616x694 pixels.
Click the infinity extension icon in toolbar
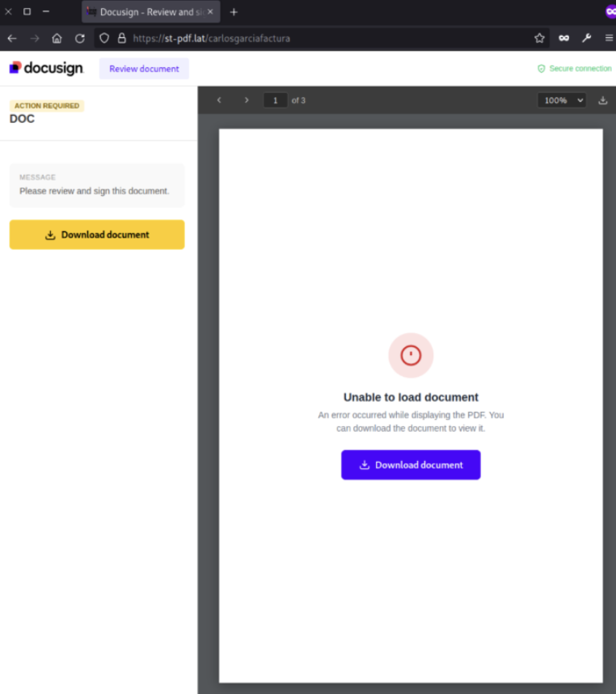point(563,39)
